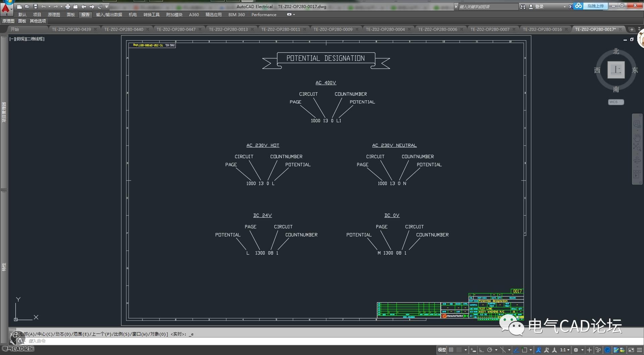The height and width of the screenshot is (355, 644).
Task: Click the Plot printer icon
Action: pos(68,6)
